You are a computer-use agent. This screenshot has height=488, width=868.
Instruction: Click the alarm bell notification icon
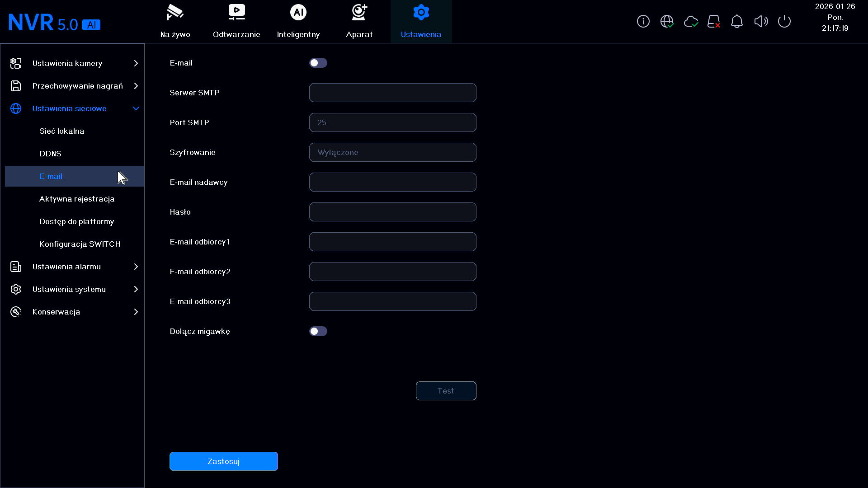pyautogui.click(x=737, y=21)
